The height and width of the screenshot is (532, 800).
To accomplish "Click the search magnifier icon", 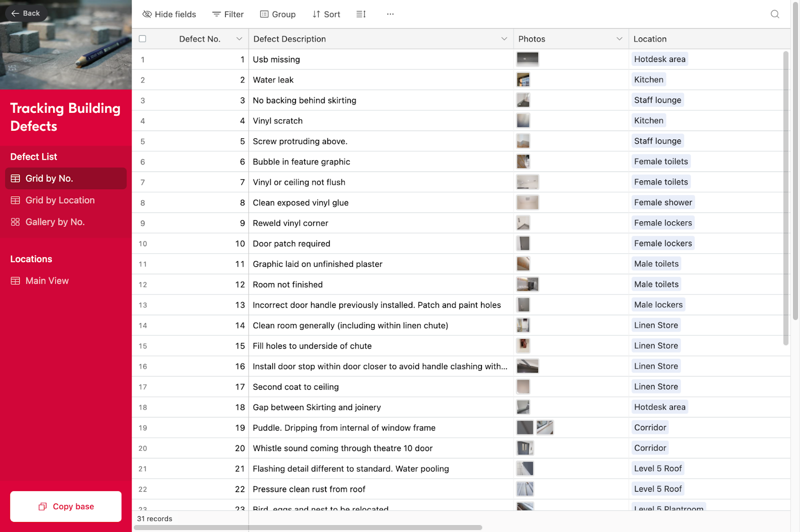I will (x=774, y=14).
